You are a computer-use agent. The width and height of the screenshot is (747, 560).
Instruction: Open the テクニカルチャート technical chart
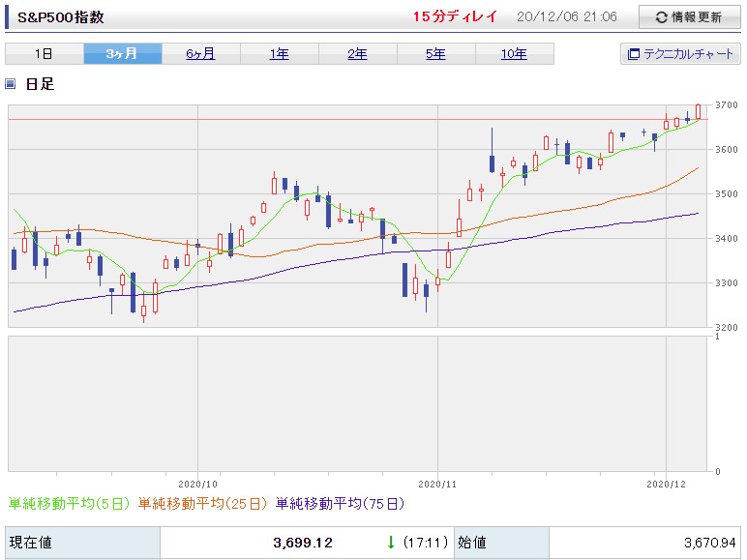point(680,54)
